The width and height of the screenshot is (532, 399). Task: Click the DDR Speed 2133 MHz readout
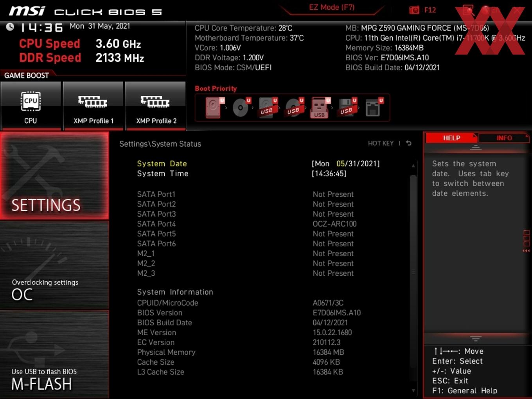[82, 58]
